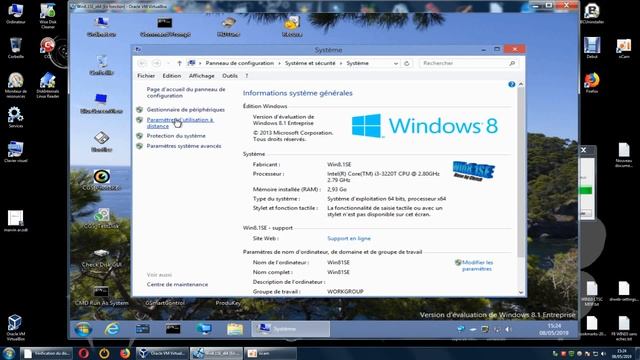Open Protection du système link
Image resolution: width=640 pixels, height=360 pixels.
(x=176, y=136)
